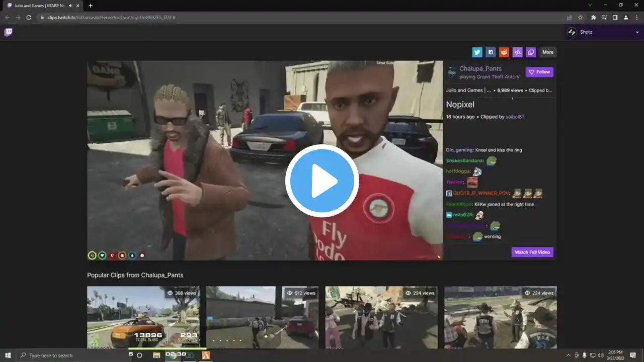Click chat username nuts626
This screenshot has height=362, width=644.
(463, 215)
